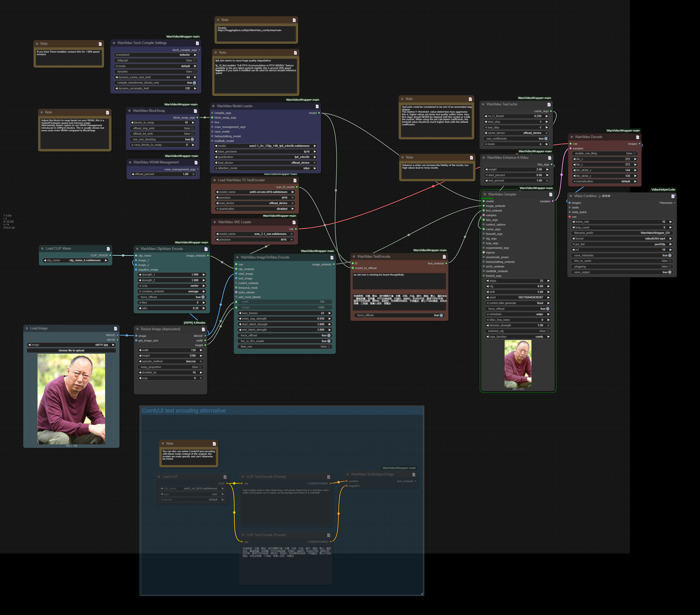The image size is (700, 615).
Task: Collapse the Load Image node via its dot
Action: pyautogui.click(x=27, y=328)
